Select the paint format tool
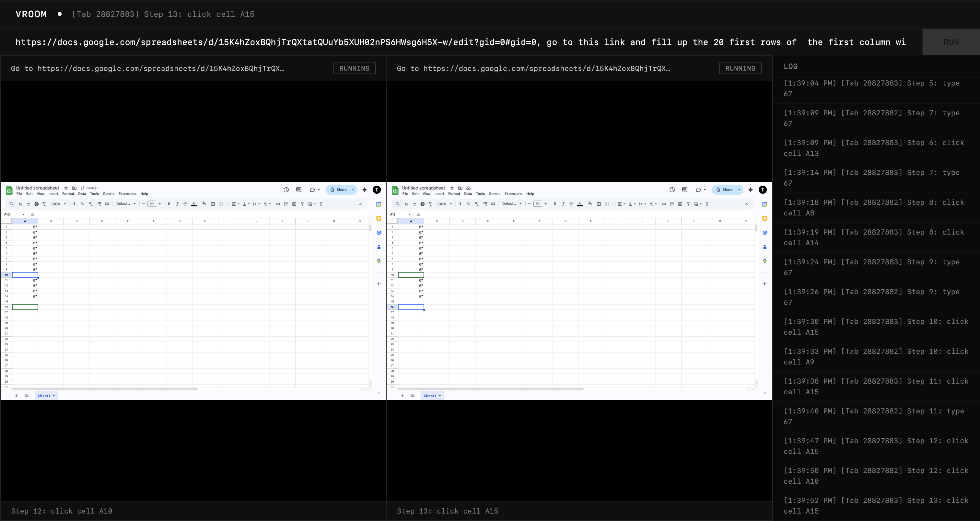The width and height of the screenshot is (980, 521). tap(44, 204)
